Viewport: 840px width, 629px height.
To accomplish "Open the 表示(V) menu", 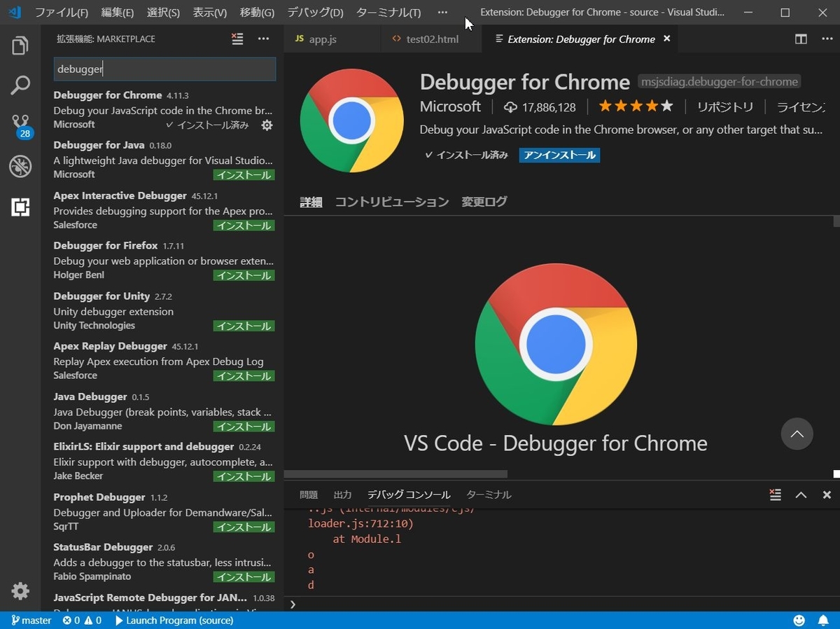I will point(210,13).
